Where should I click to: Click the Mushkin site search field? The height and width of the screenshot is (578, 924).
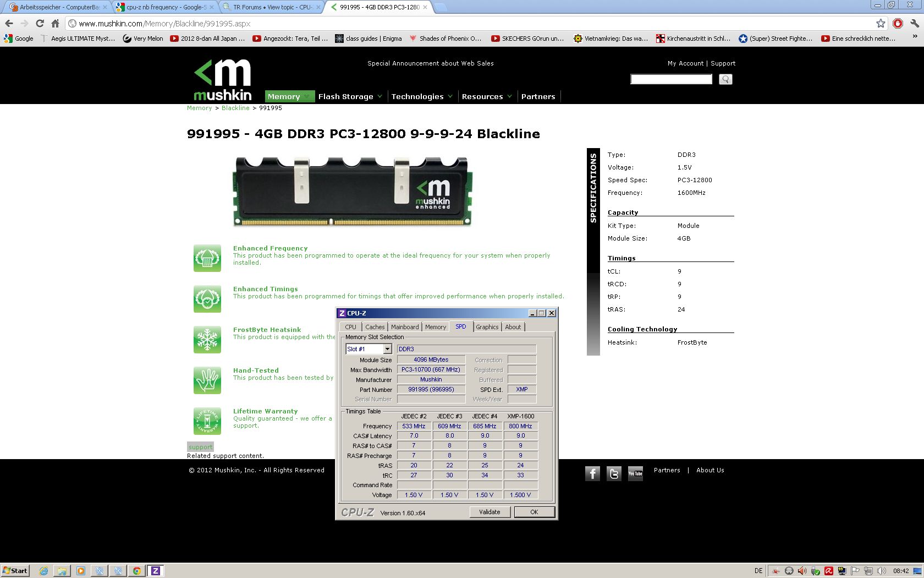pos(671,79)
